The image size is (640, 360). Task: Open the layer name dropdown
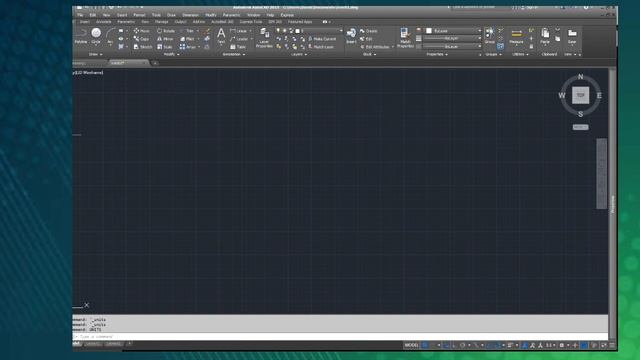(320, 31)
